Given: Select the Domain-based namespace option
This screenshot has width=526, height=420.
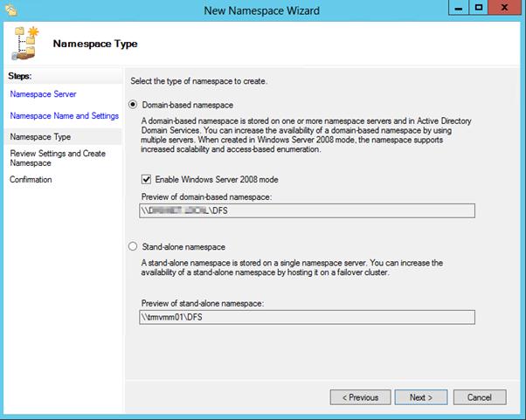Looking at the screenshot, I should click(134, 105).
